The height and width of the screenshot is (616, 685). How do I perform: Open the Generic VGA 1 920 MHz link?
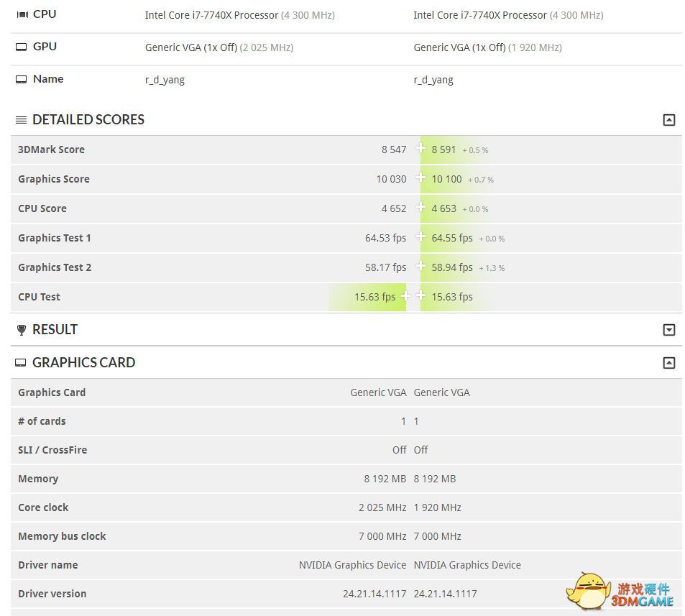pyautogui.click(x=487, y=47)
